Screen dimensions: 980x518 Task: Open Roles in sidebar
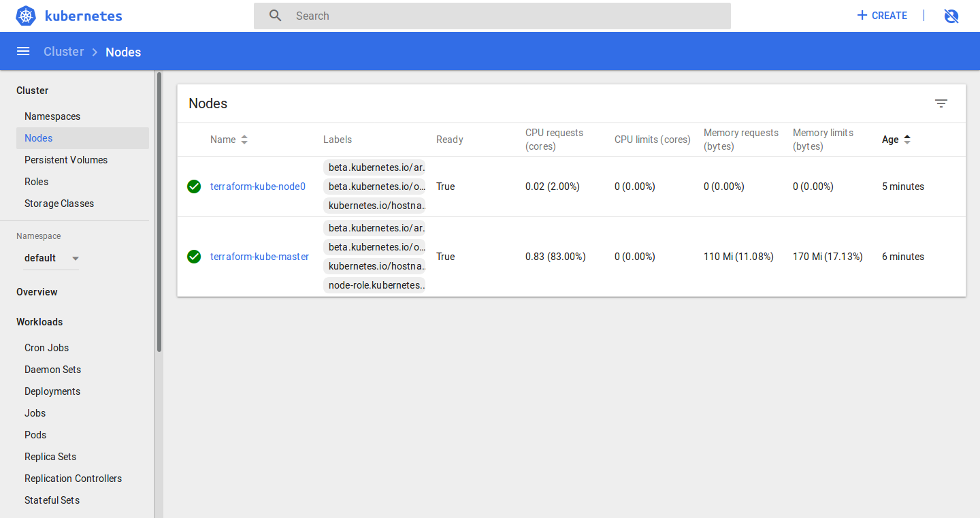(x=37, y=182)
